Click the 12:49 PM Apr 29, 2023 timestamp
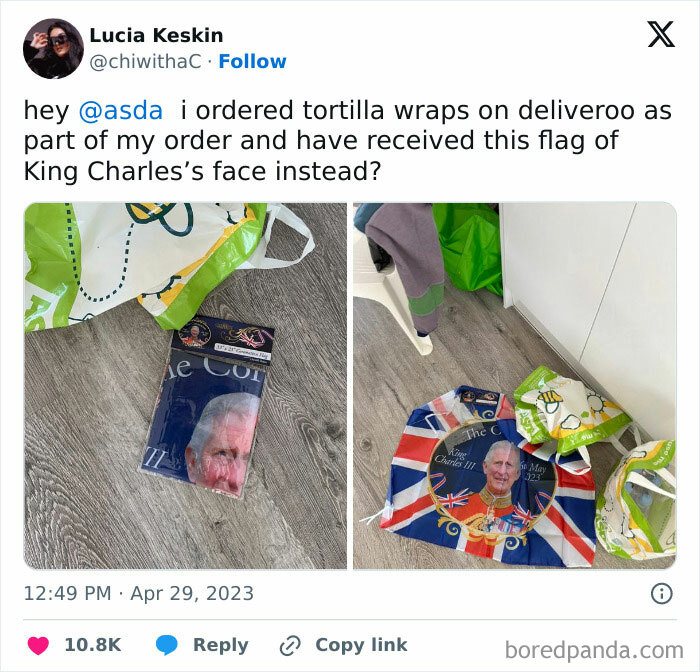The width and height of the screenshot is (700, 672). (138, 593)
